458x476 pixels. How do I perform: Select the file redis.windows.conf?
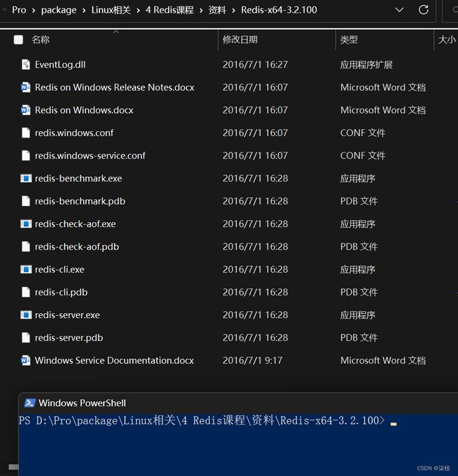[x=74, y=133]
